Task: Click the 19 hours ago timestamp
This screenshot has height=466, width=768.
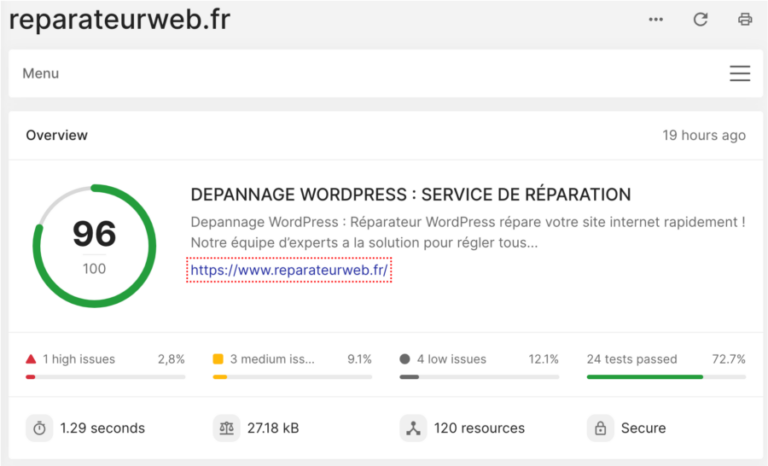Action: [704, 135]
